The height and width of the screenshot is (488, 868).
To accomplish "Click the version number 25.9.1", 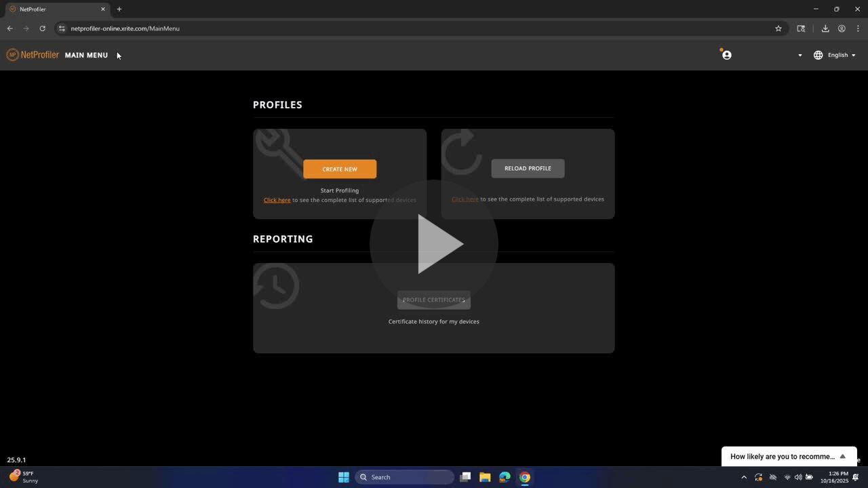I will coord(16,460).
